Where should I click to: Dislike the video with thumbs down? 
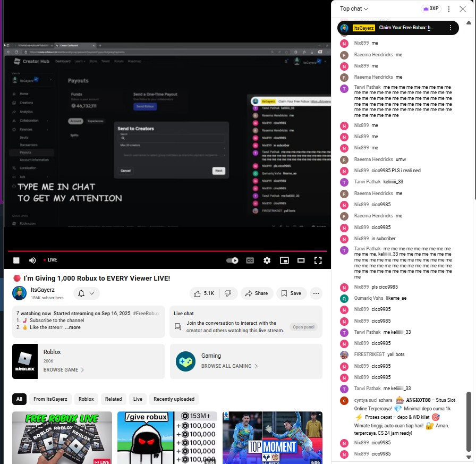[x=228, y=293]
